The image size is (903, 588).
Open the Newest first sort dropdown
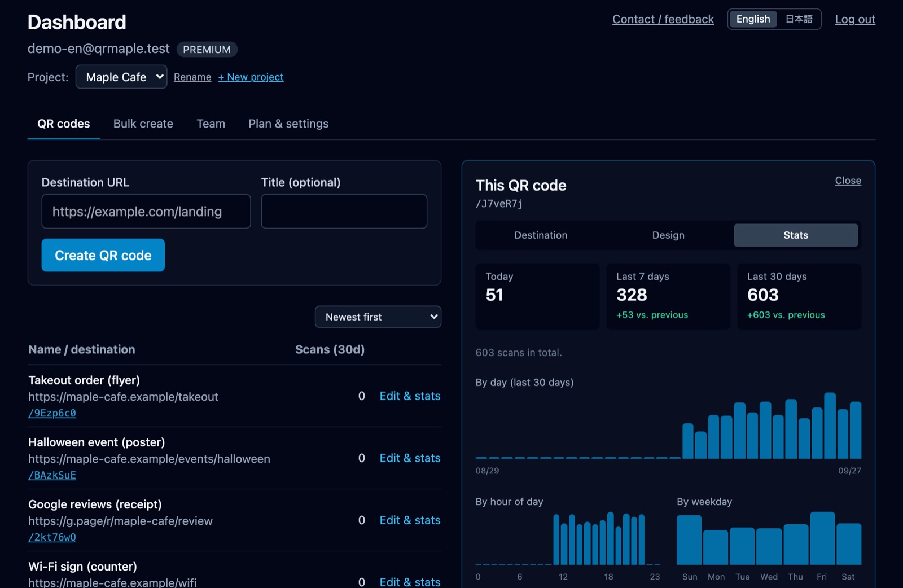point(378,317)
